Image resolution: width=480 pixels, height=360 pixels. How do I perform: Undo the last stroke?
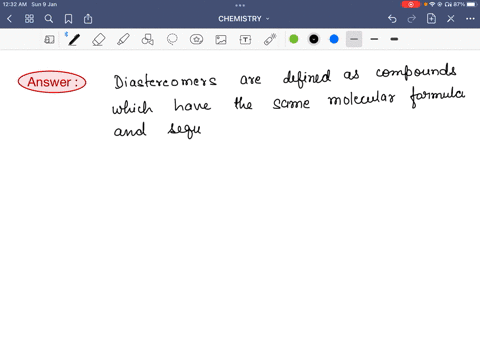(x=392, y=19)
